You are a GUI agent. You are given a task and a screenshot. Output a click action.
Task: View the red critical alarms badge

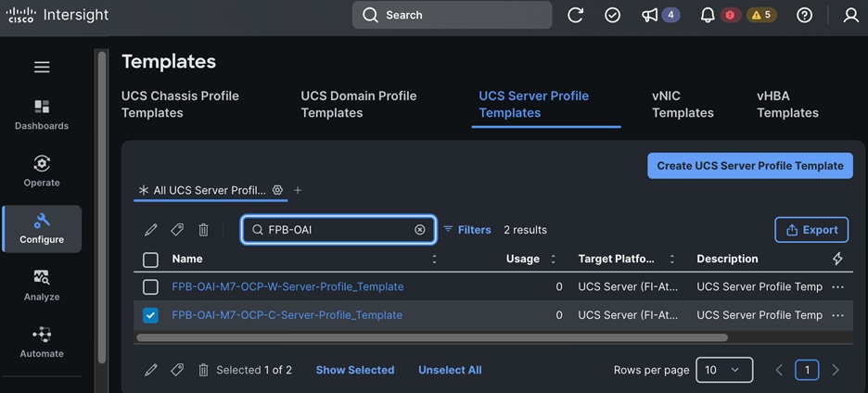coord(730,15)
